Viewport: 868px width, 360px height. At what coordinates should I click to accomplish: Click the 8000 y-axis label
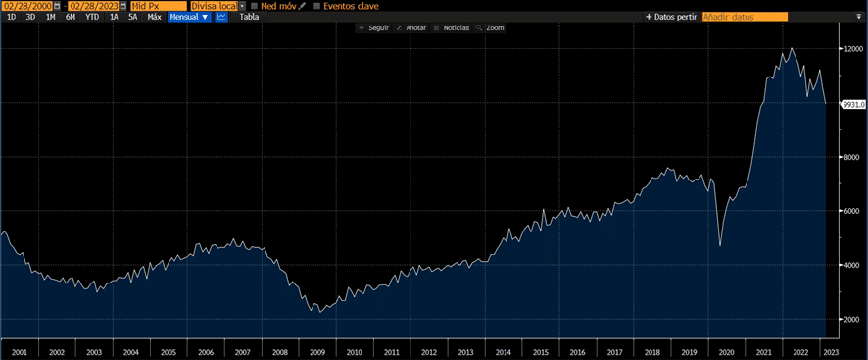click(853, 157)
